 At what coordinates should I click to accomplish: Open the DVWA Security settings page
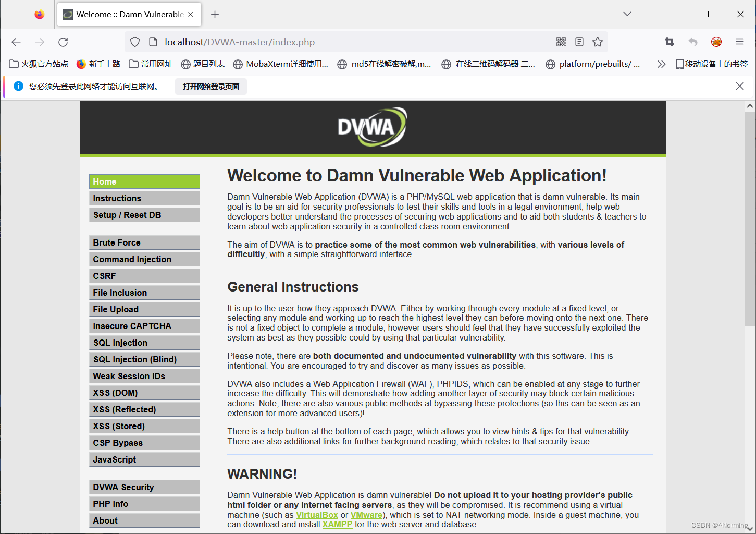pyautogui.click(x=144, y=487)
